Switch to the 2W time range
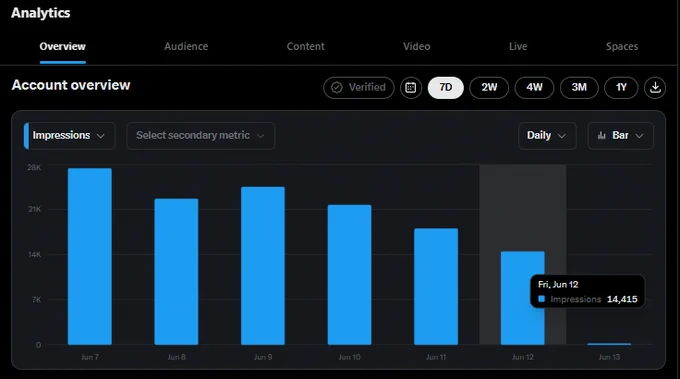680x379 pixels. point(489,88)
